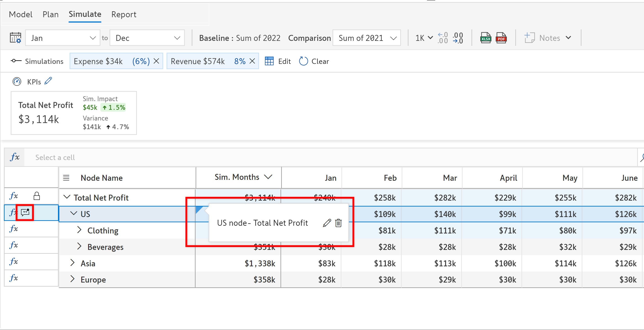Viewport: 644px width, 330px height.
Task: Switch to the Plan tab
Action: 50,15
